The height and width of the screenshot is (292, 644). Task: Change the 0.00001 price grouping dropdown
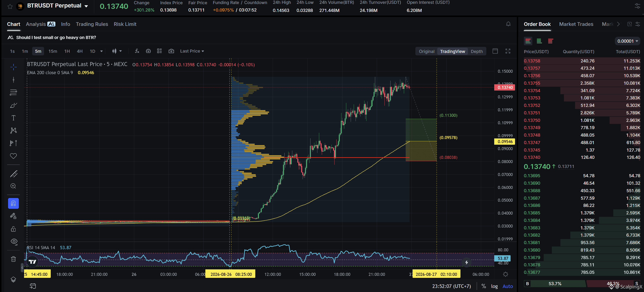coord(627,41)
